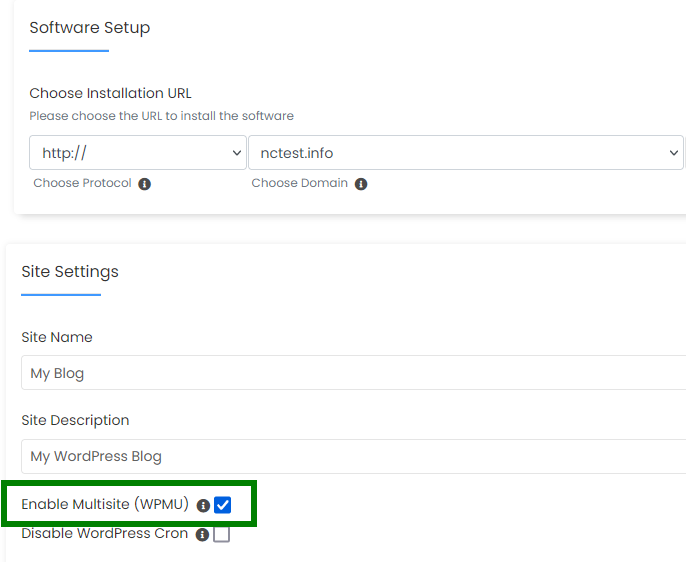The image size is (686, 562).
Task: Click the Site Settings heading
Action: (x=70, y=272)
